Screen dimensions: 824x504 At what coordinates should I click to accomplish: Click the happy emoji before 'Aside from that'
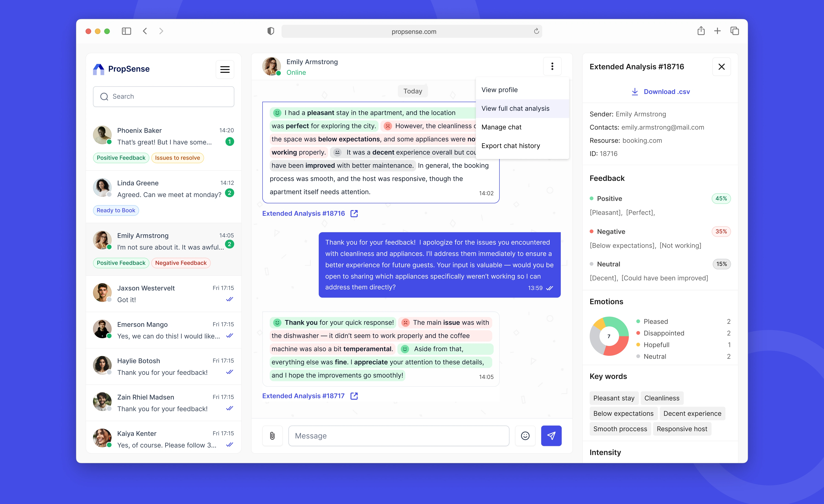pos(405,349)
